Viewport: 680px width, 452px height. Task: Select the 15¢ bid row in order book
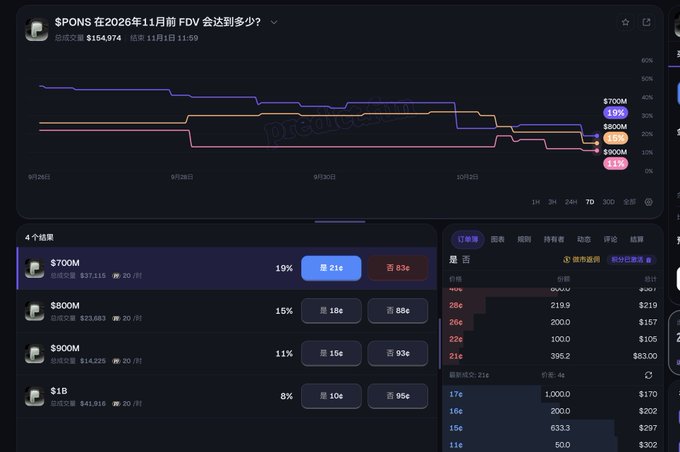point(553,428)
